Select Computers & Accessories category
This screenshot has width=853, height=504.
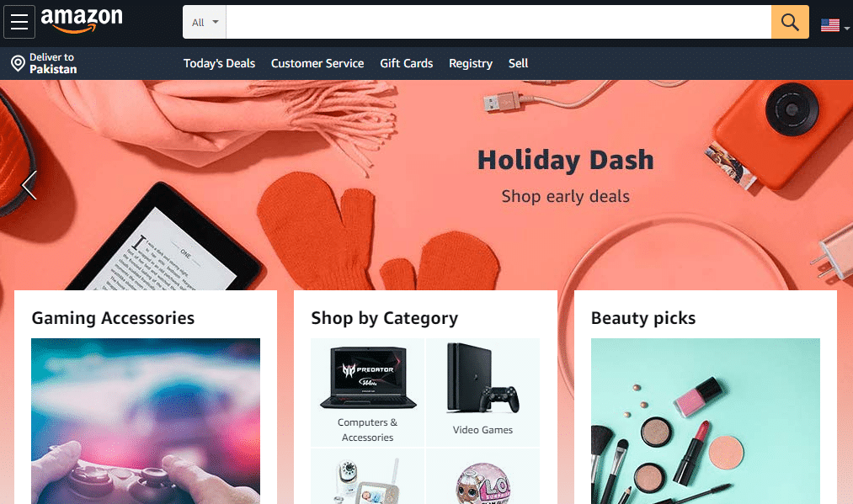tap(368, 393)
